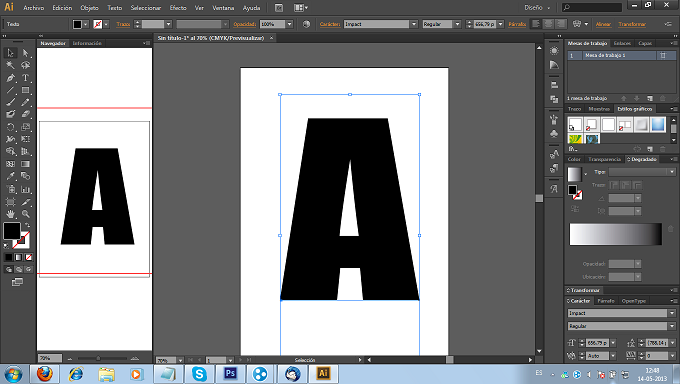Set paint mode to None
This screenshot has height=384, width=680.
click(x=28, y=257)
